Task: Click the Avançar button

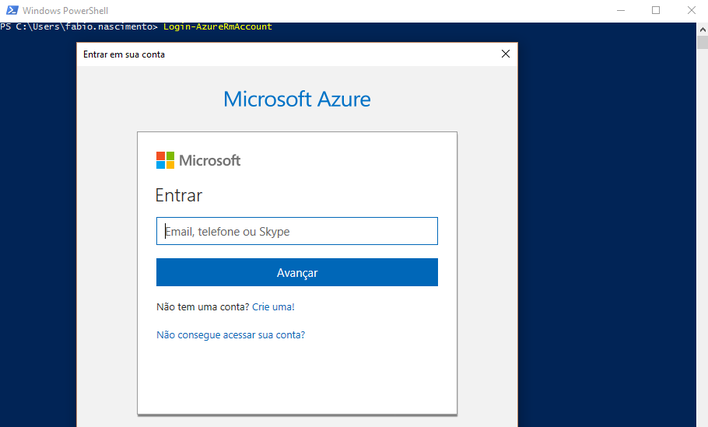Action: 297,272
